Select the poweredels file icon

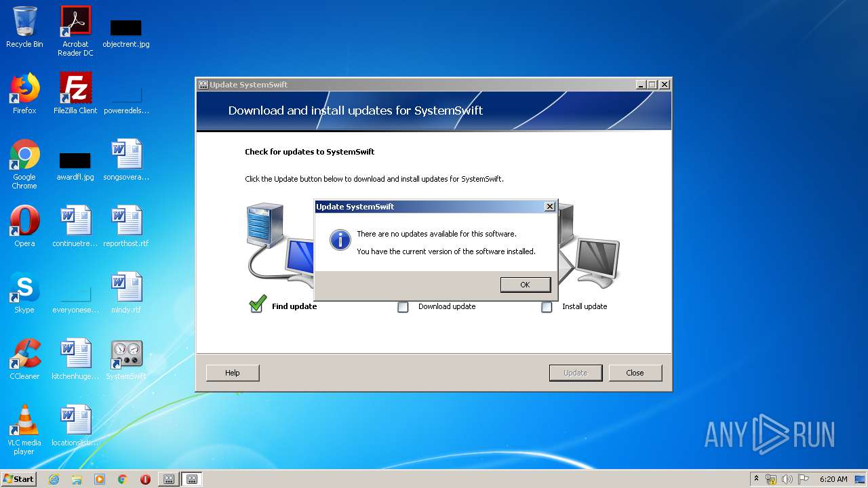[126, 100]
